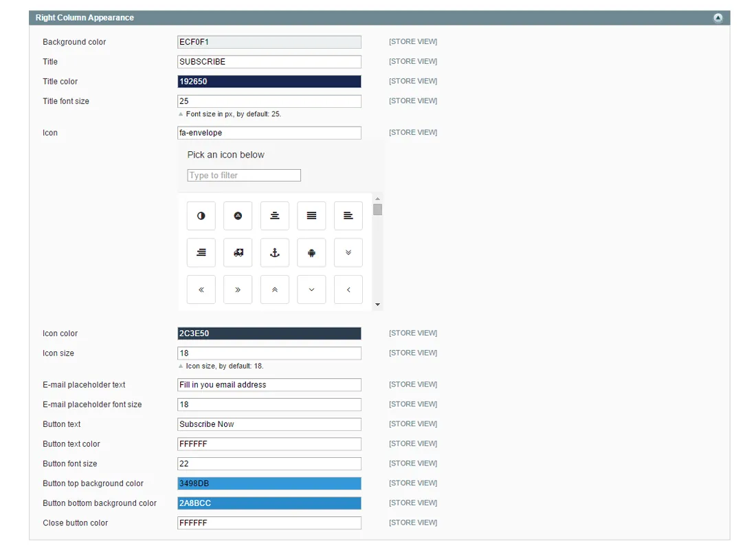Open Button bottom background color 2A8BCC field
This screenshot has height=550, width=756.
(269, 503)
